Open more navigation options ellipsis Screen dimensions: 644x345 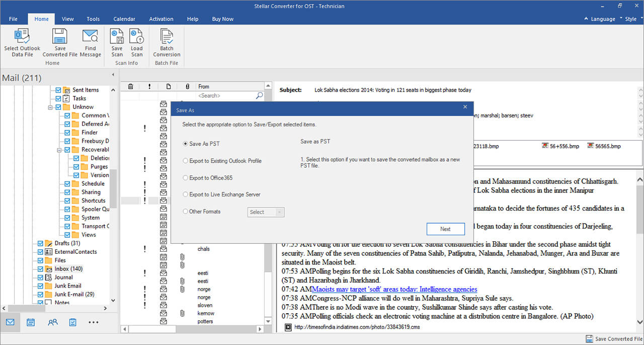[94, 322]
